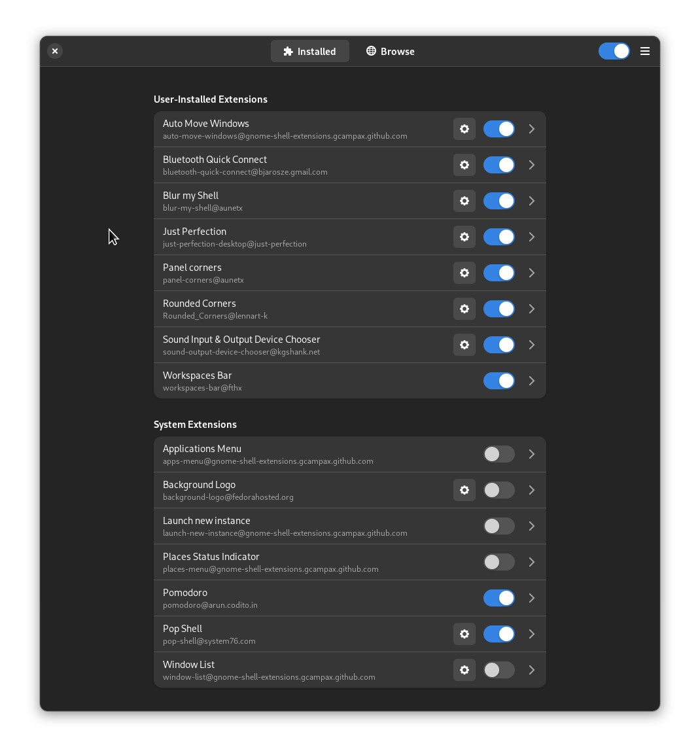Select the Installed tab
This screenshot has width=700, height=755.
[309, 51]
